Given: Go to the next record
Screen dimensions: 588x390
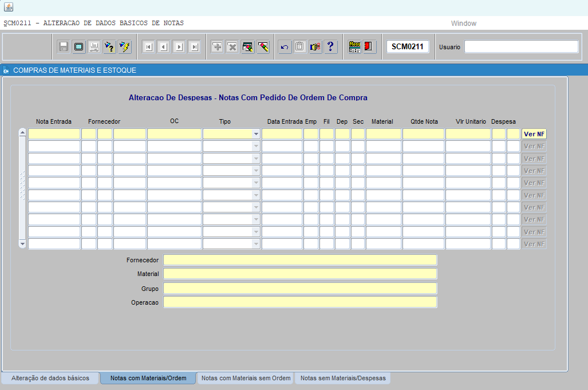Looking at the screenshot, I should 179,47.
